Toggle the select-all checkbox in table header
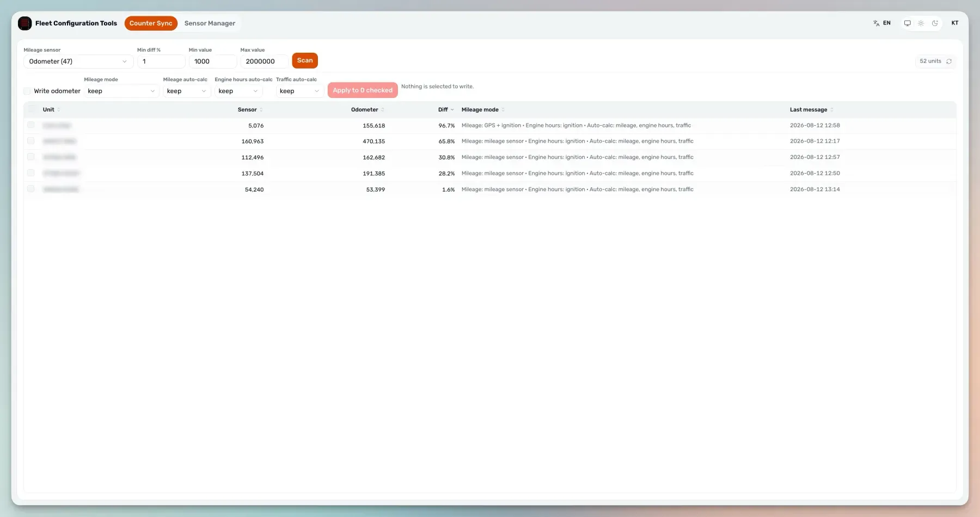This screenshot has height=517, width=980. pos(31,109)
